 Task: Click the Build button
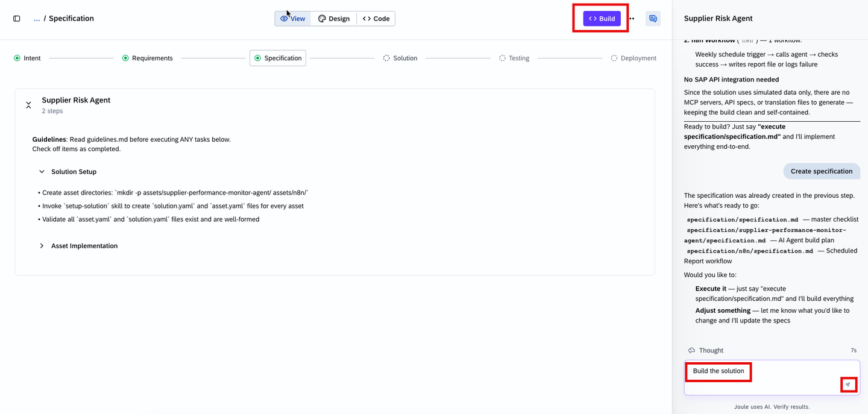[x=602, y=19]
